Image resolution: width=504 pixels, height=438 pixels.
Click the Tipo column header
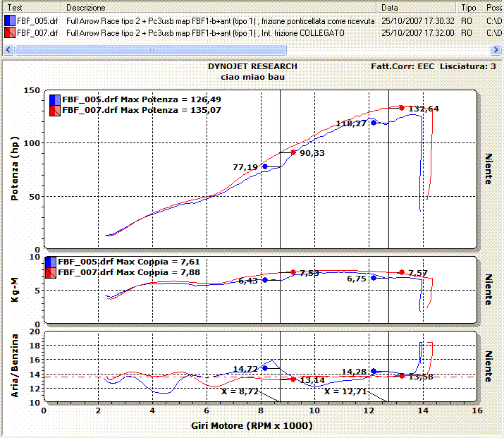point(468,7)
